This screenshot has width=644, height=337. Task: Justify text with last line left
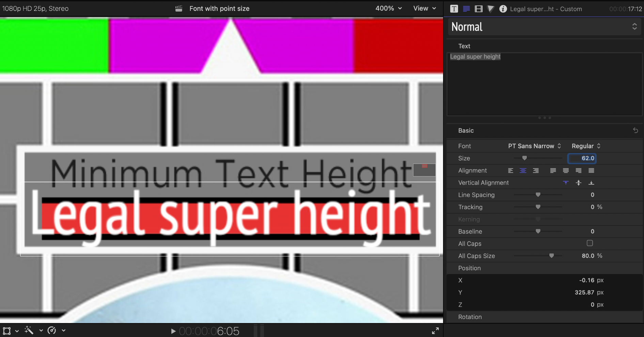[x=553, y=170]
